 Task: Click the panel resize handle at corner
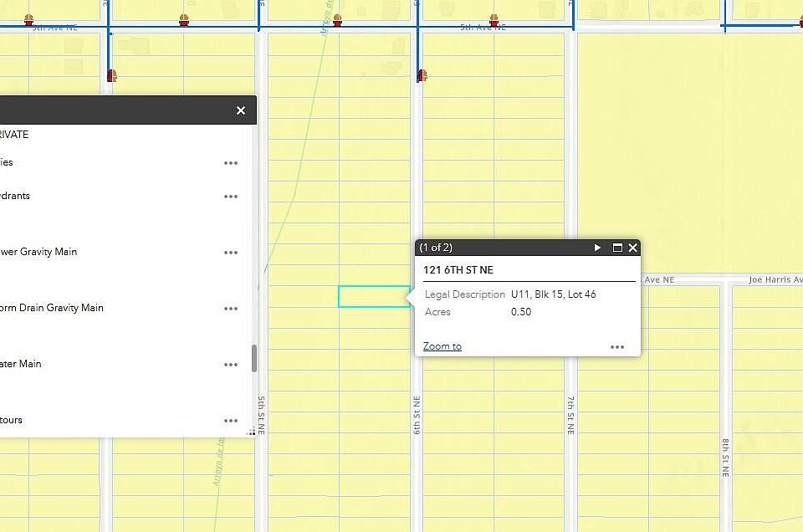[x=252, y=432]
